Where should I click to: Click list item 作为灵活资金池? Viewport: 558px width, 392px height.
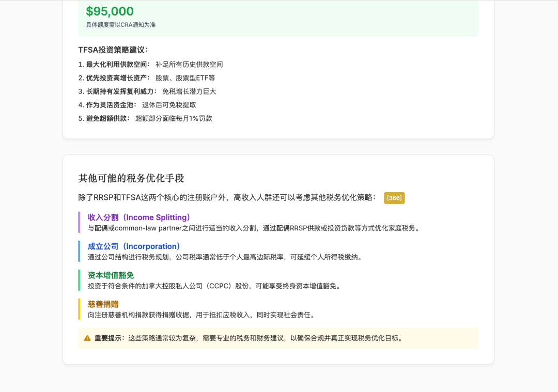[x=137, y=105]
